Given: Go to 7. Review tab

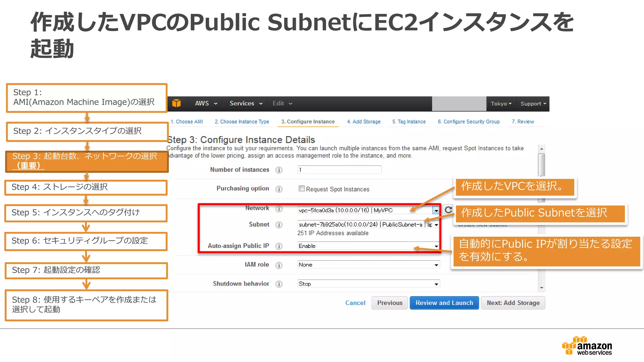Looking at the screenshot, I should tap(523, 122).
